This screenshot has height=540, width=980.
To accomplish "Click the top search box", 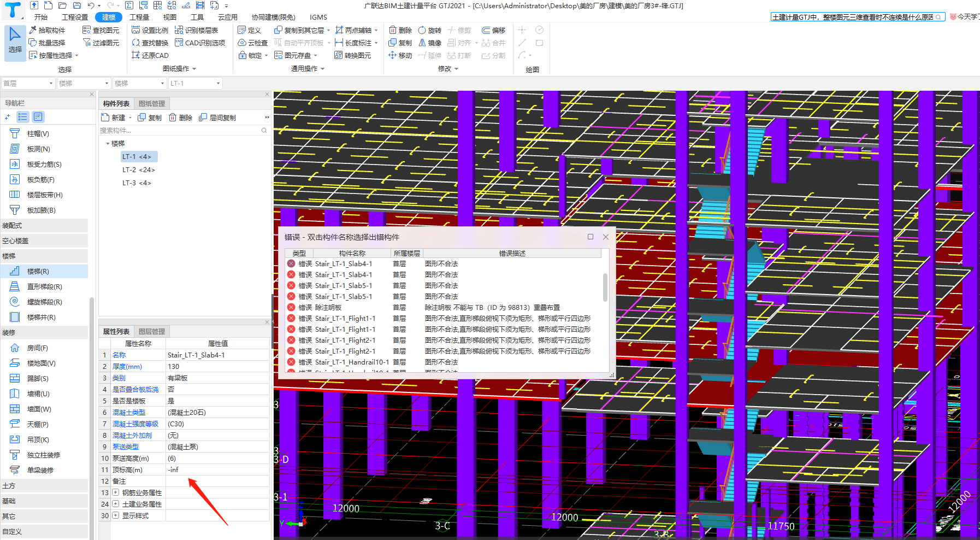I will (x=858, y=17).
